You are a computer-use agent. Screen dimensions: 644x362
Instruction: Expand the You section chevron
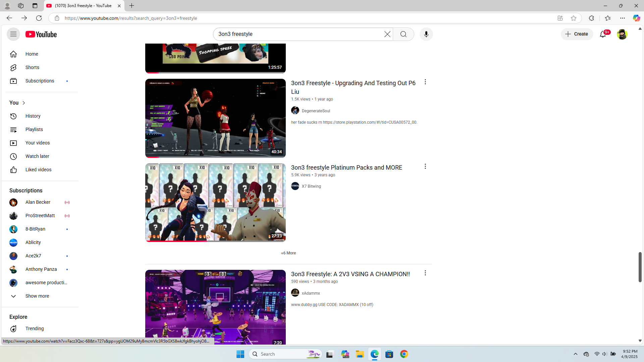[x=24, y=103]
